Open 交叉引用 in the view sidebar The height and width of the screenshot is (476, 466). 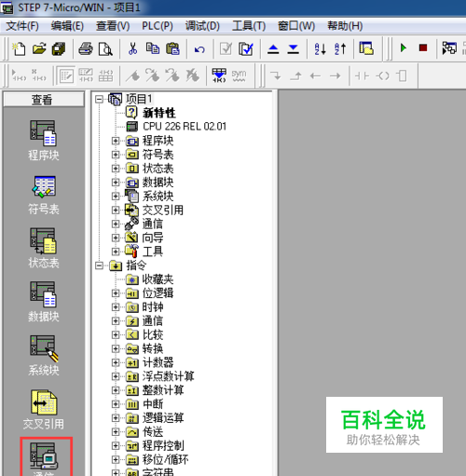(44, 410)
